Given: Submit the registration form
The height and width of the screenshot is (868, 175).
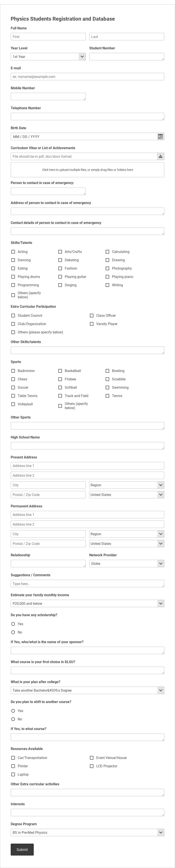Looking at the screenshot, I should [22, 850].
